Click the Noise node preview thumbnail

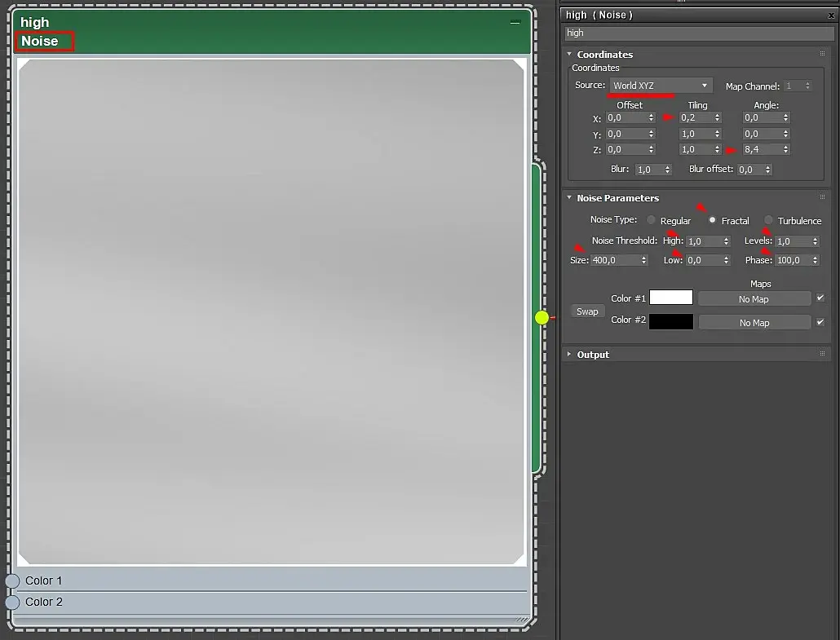[x=272, y=311]
